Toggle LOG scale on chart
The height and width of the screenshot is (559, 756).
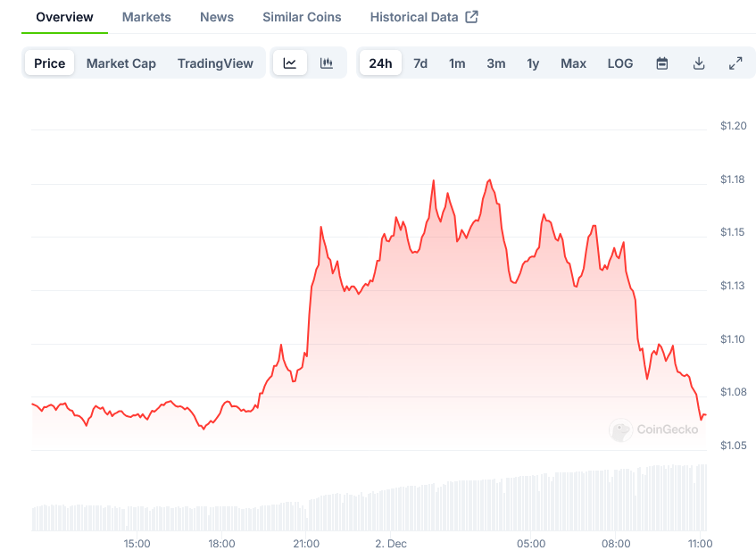click(620, 63)
